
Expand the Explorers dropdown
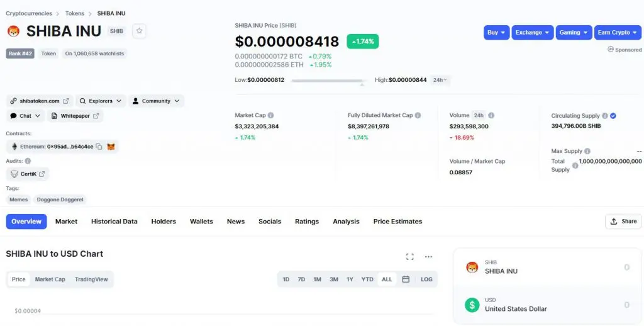click(101, 101)
